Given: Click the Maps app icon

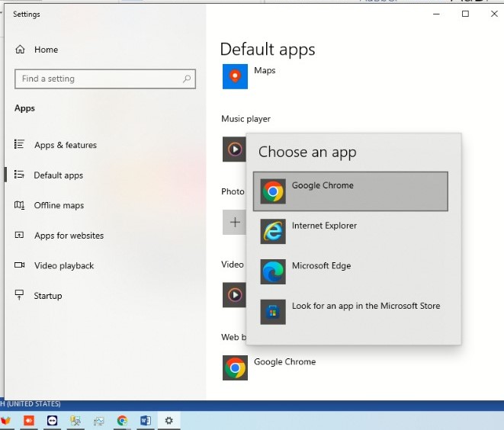Looking at the screenshot, I should tap(235, 76).
